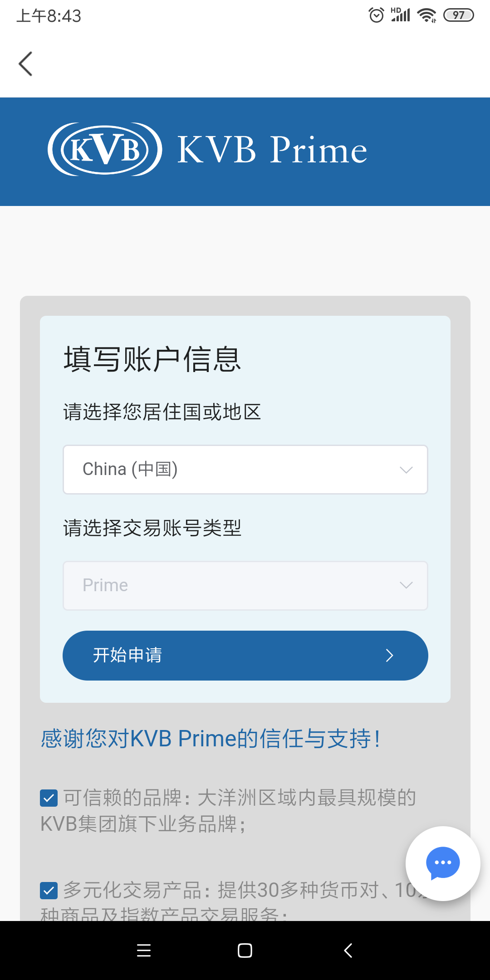Toggle the 多元化交易产品 checkbox
Screen dimensions: 490x980
click(x=49, y=890)
